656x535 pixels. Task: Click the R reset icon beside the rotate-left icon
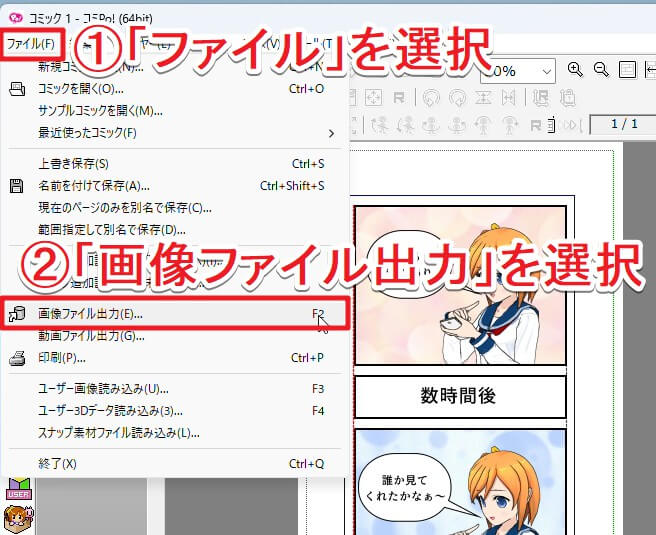(399, 98)
